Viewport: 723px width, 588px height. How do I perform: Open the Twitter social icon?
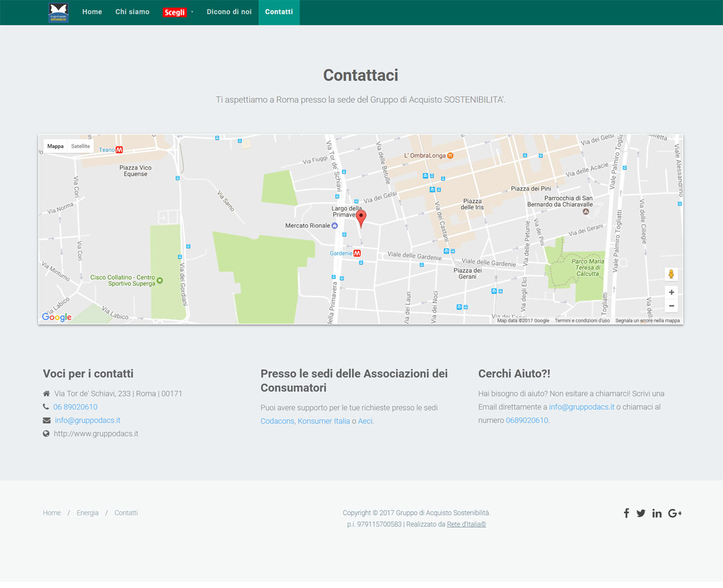(x=641, y=513)
